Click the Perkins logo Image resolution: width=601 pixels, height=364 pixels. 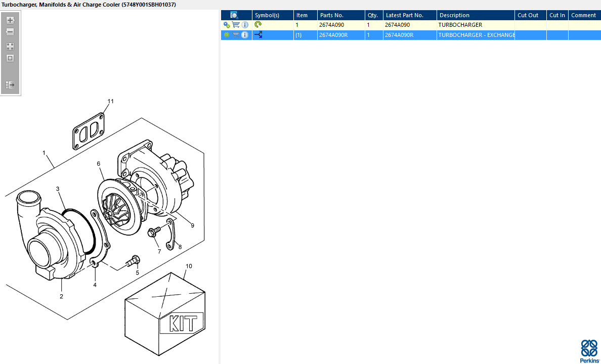(x=589, y=351)
